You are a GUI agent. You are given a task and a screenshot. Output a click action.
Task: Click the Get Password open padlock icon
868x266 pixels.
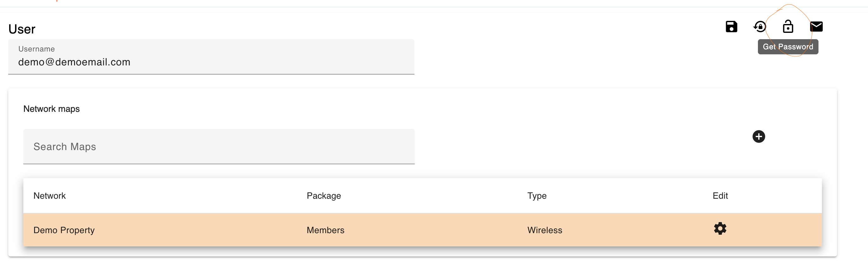point(788,26)
